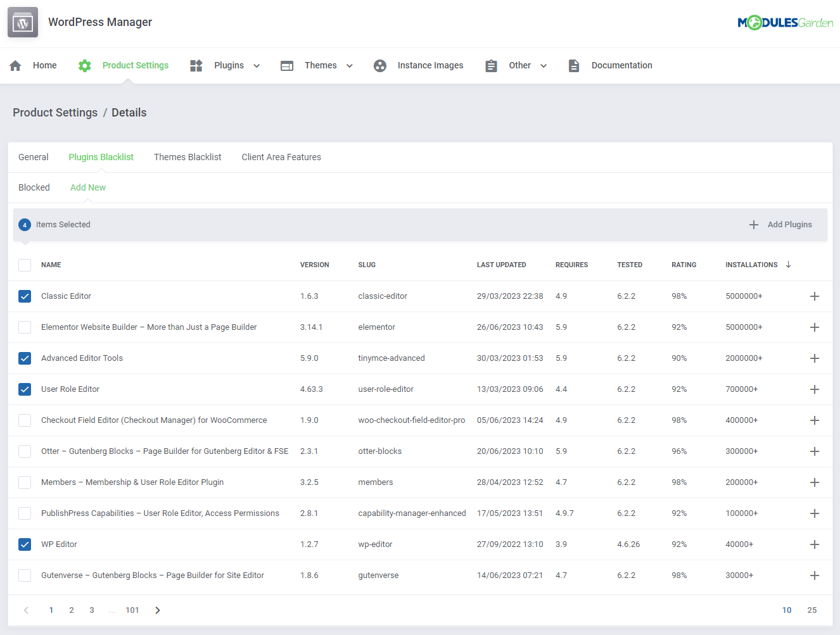The image size is (840, 635).
Task: Click the ModulesGarden logo
Action: click(786, 23)
